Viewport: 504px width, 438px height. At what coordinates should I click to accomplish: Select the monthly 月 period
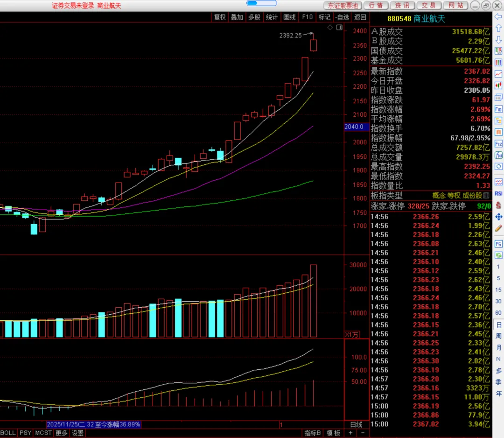[x=498, y=347]
